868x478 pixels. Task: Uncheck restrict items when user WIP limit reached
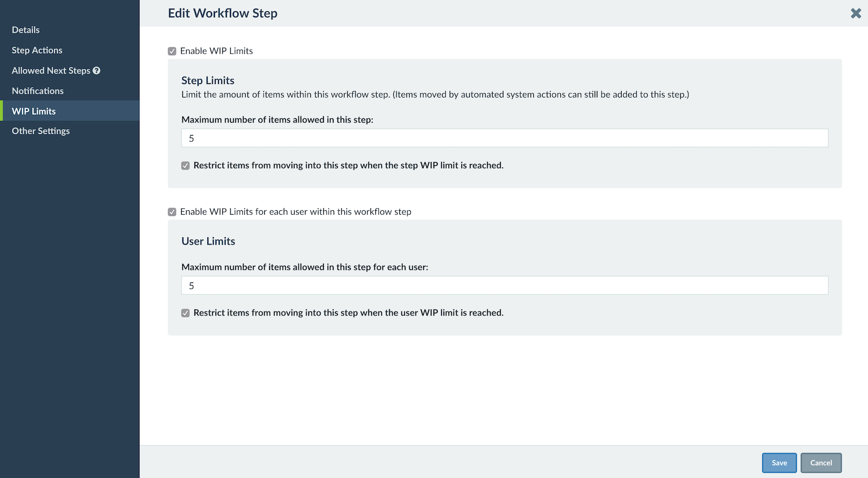[185, 313]
